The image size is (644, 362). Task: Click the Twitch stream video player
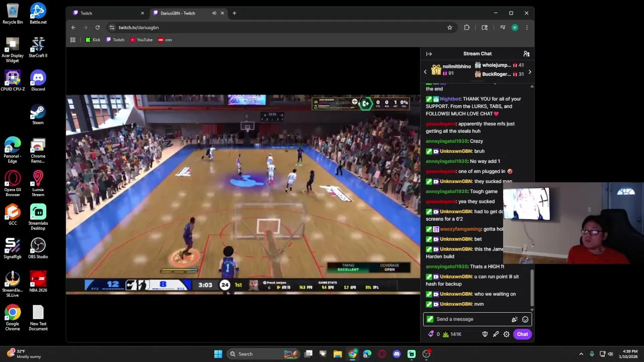point(243,195)
